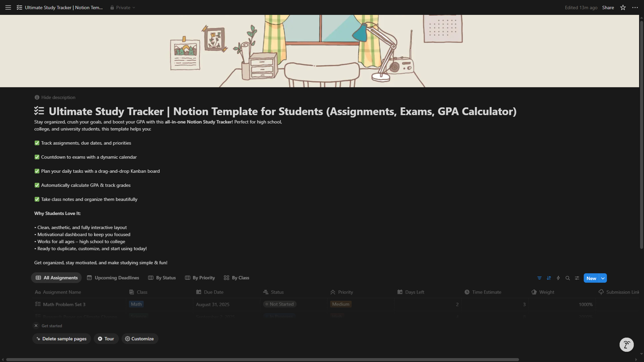The height and width of the screenshot is (362, 644).
Task: Switch to By Class gallery view
Action: click(x=236, y=278)
